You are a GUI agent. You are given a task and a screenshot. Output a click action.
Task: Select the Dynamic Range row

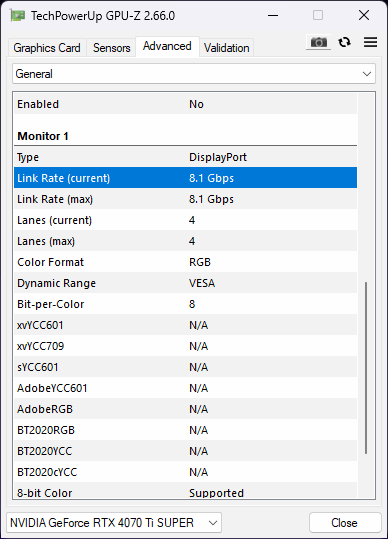(x=186, y=283)
